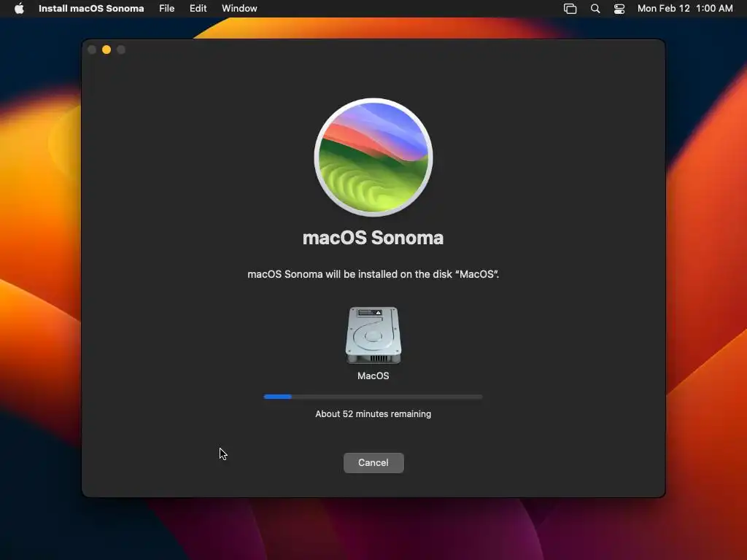The height and width of the screenshot is (560, 747).
Task: Click the 'will be installed on the disk' message
Action: click(373, 274)
